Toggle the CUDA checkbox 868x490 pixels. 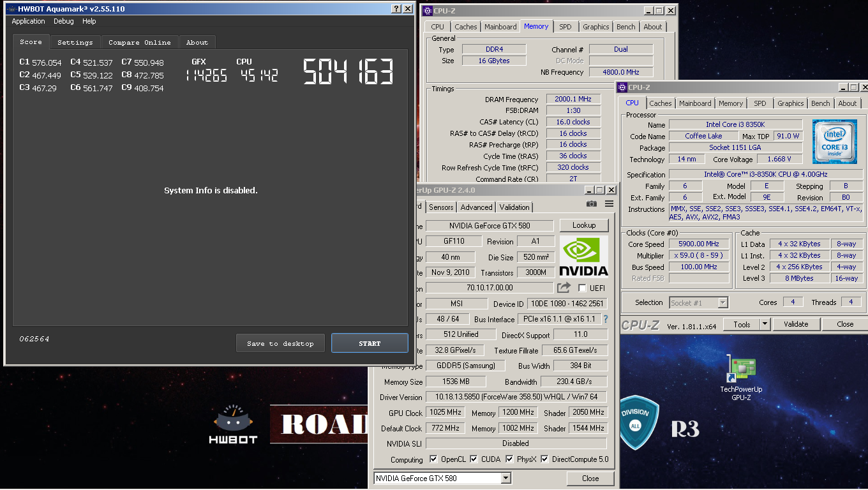pyautogui.click(x=474, y=459)
